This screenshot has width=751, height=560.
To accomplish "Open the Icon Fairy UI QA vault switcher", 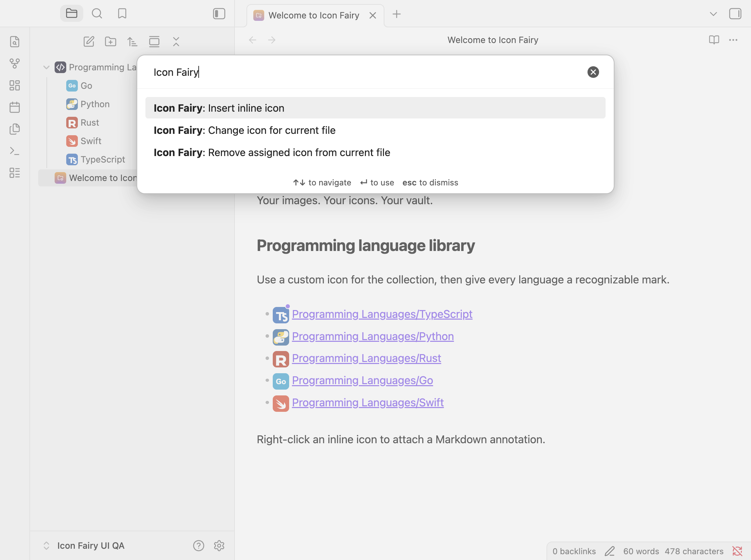I will [x=84, y=546].
